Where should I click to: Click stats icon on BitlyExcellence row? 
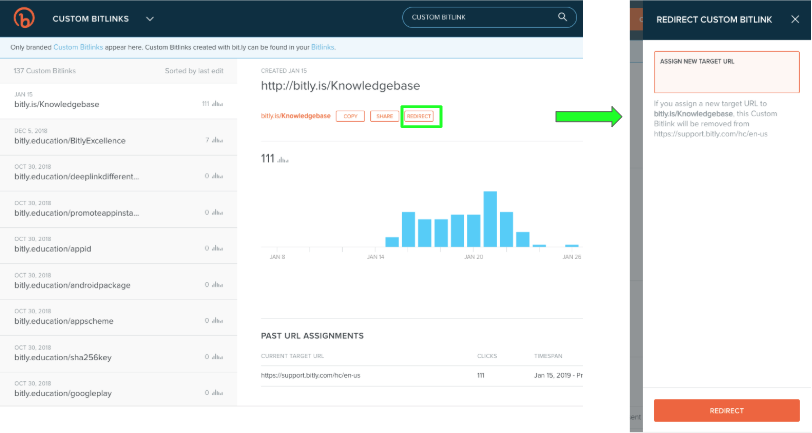pyautogui.click(x=218, y=140)
